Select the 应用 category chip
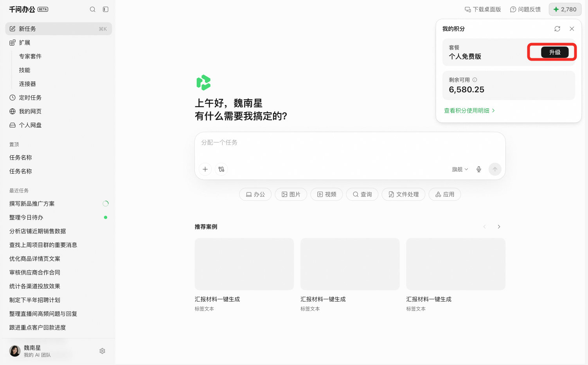Viewport: 588px width, 365px height. 445,194
